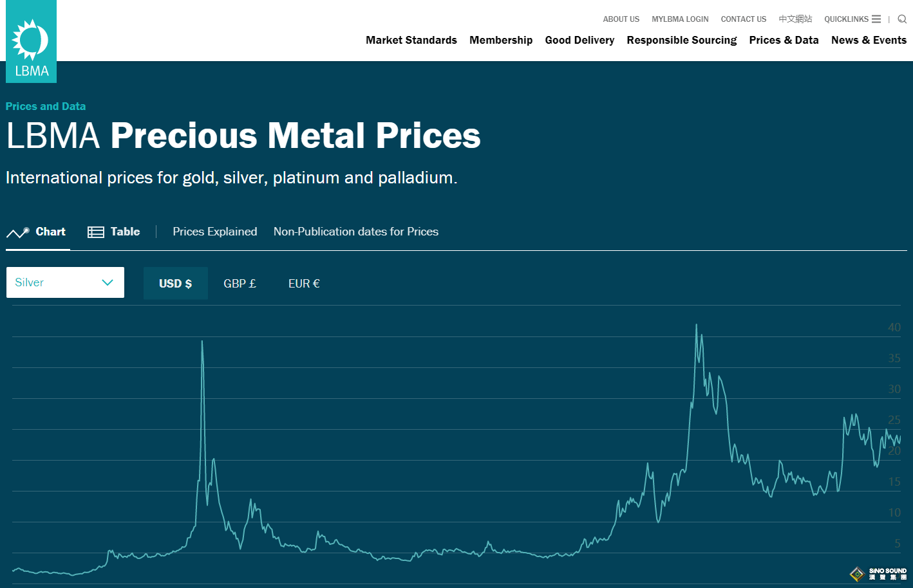Open the search magnifier icon

coord(902,19)
